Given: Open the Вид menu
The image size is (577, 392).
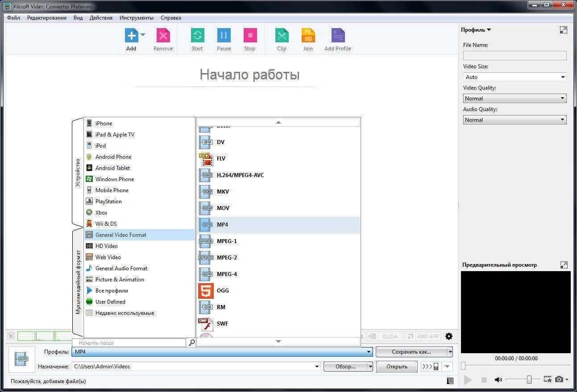Looking at the screenshot, I should [78, 18].
